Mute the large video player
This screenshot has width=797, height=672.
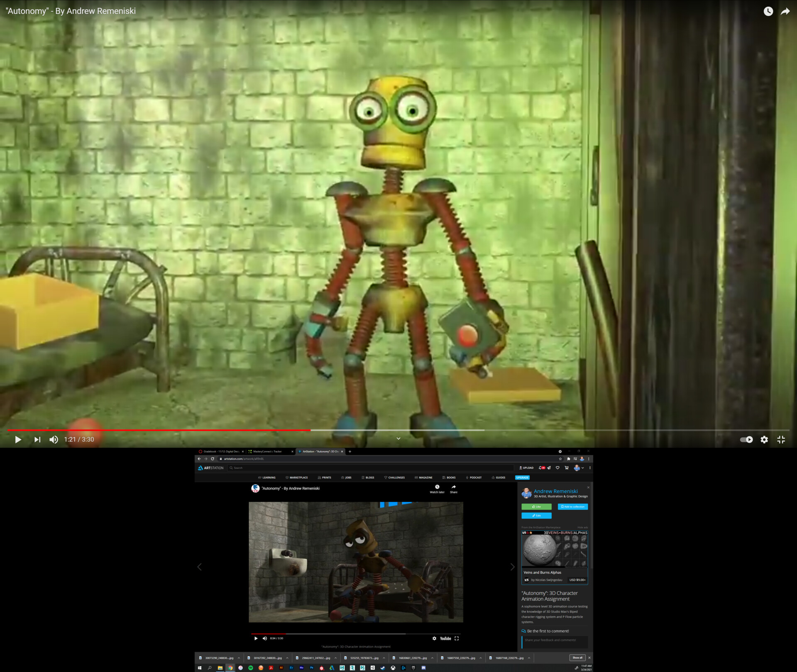tap(54, 439)
